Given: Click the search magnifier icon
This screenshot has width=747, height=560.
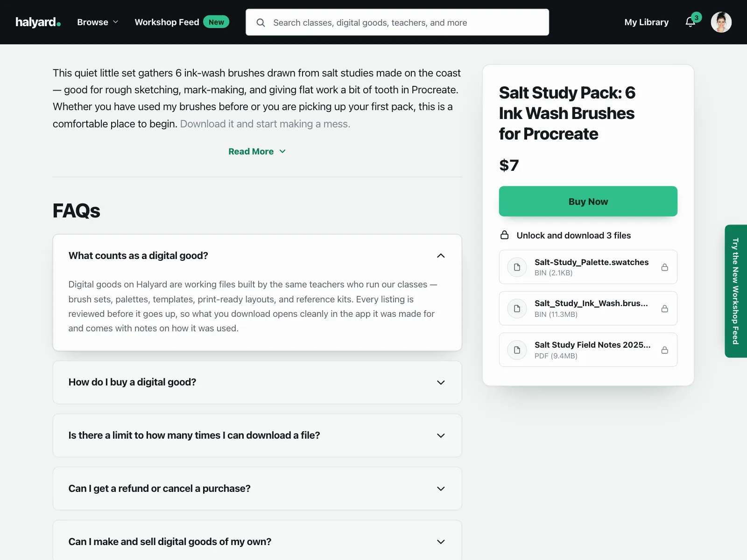Looking at the screenshot, I should coord(261,22).
